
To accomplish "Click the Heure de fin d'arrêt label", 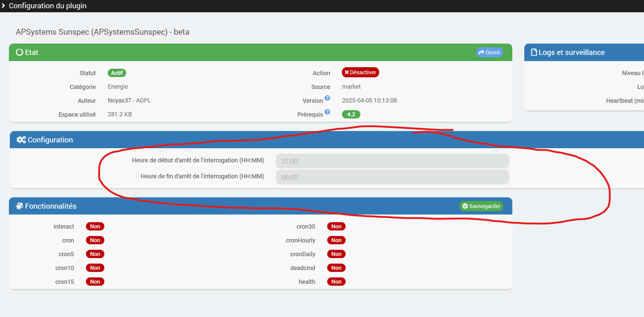I will (202, 176).
